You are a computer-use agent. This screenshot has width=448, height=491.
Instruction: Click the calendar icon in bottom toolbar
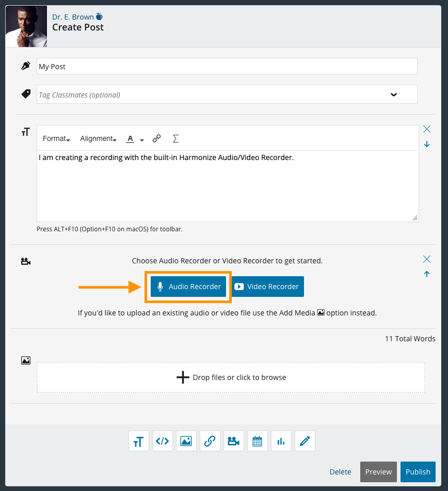[x=257, y=441]
